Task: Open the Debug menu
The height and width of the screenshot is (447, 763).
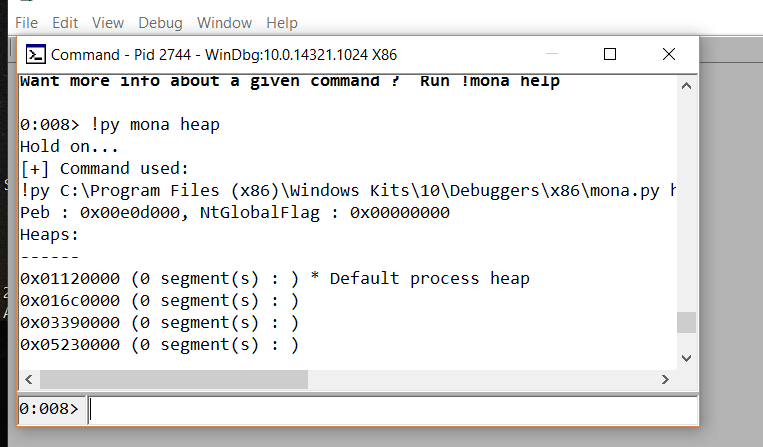Action: (160, 22)
